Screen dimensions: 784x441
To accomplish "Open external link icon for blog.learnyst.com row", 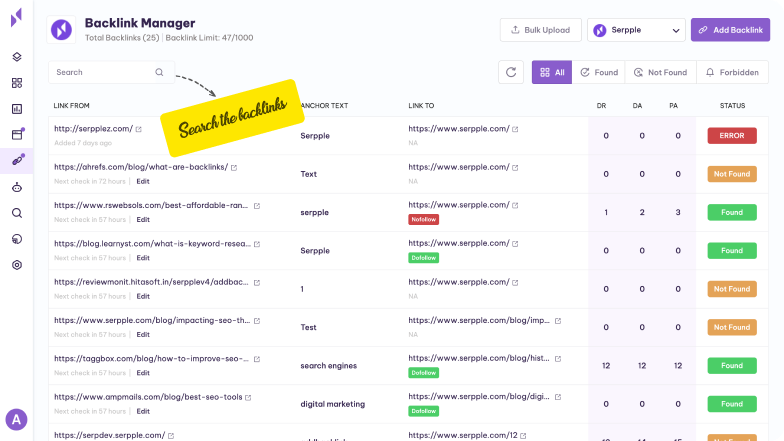I will pyautogui.click(x=256, y=244).
